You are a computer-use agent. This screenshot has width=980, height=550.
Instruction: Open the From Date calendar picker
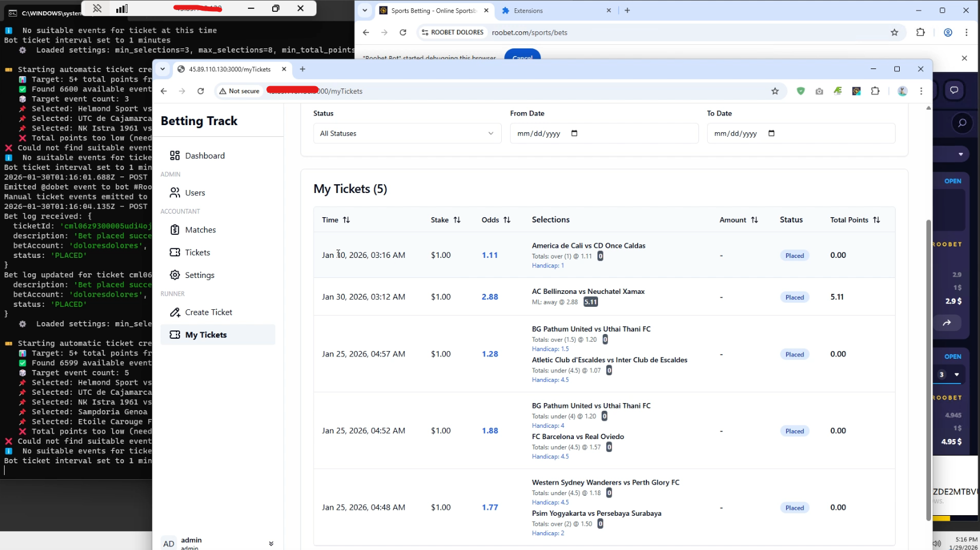(x=574, y=133)
